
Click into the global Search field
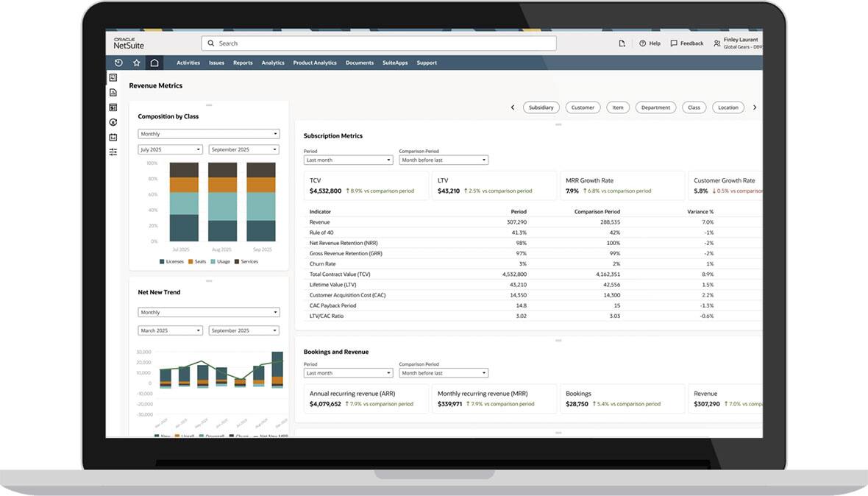pyautogui.click(x=379, y=43)
